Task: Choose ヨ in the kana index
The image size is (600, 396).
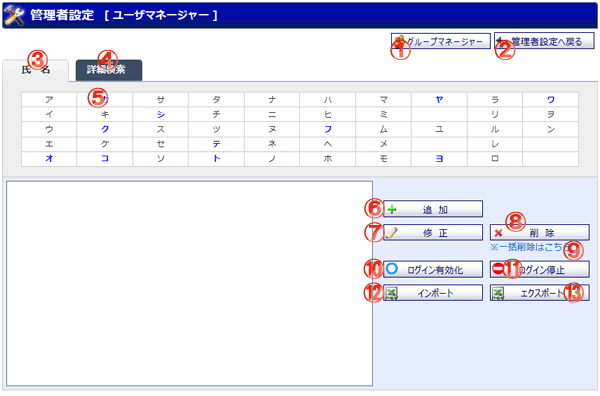Action: point(439,158)
